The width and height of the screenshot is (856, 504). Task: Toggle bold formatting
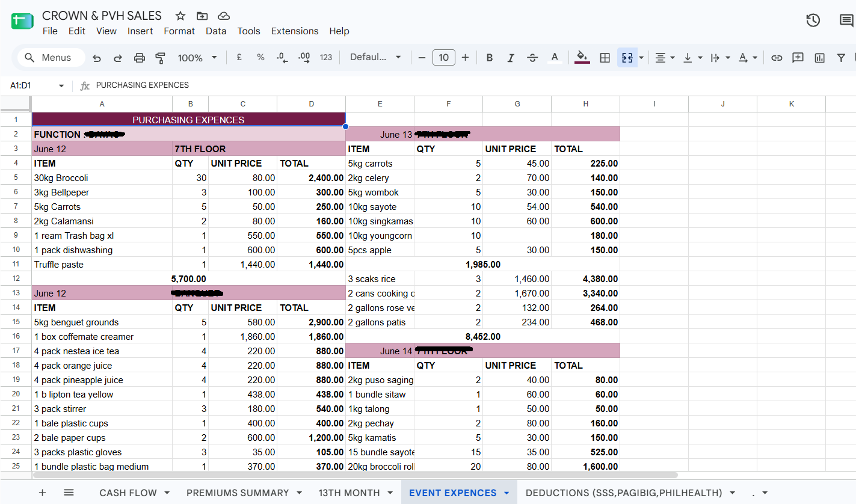tap(490, 58)
